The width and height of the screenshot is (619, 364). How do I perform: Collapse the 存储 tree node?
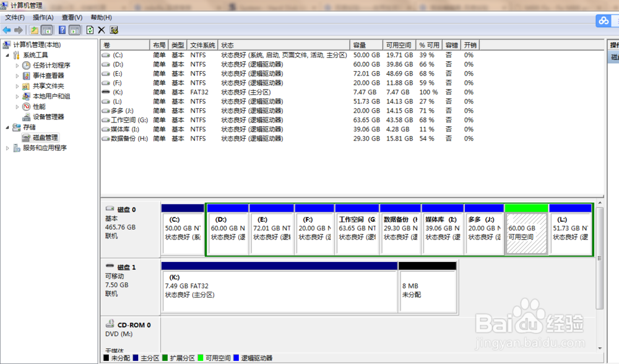pos(7,127)
